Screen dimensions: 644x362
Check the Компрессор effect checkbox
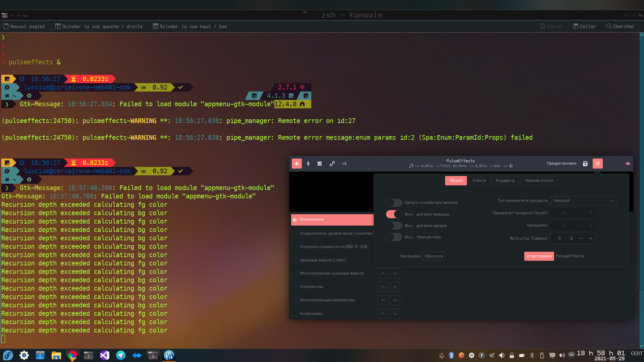[295, 287]
